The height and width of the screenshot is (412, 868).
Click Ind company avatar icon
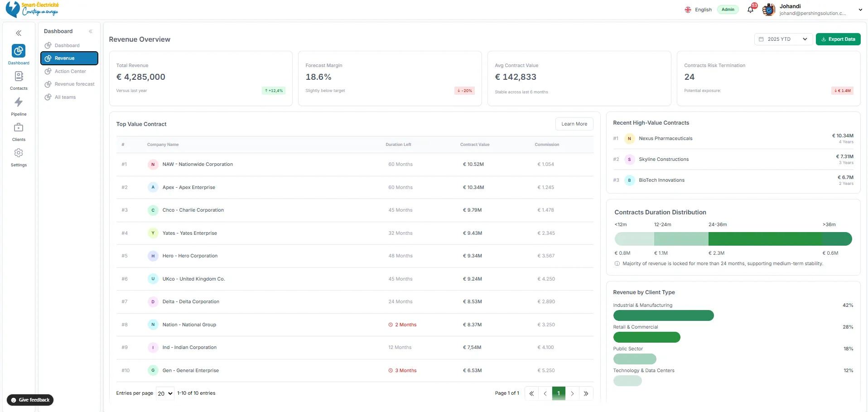click(x=153, y=348)
